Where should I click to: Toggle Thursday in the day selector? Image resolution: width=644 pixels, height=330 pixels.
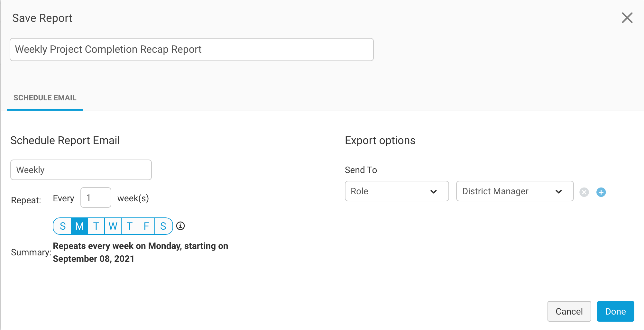pos(130,226)
